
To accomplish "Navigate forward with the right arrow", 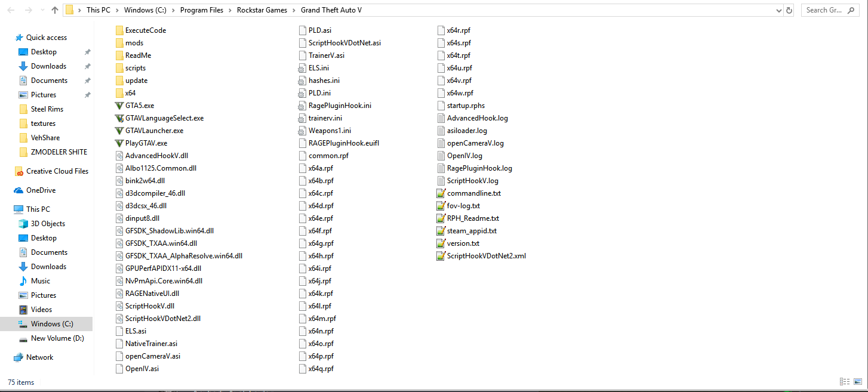I will pyautogui.click(x=29, y=10).
